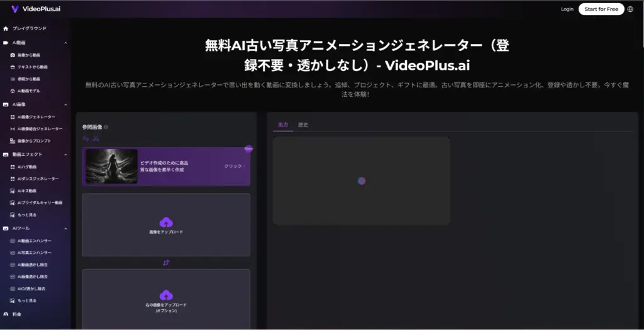Click the 参照画像 label
644x330 pixels.
coord(92,127)
